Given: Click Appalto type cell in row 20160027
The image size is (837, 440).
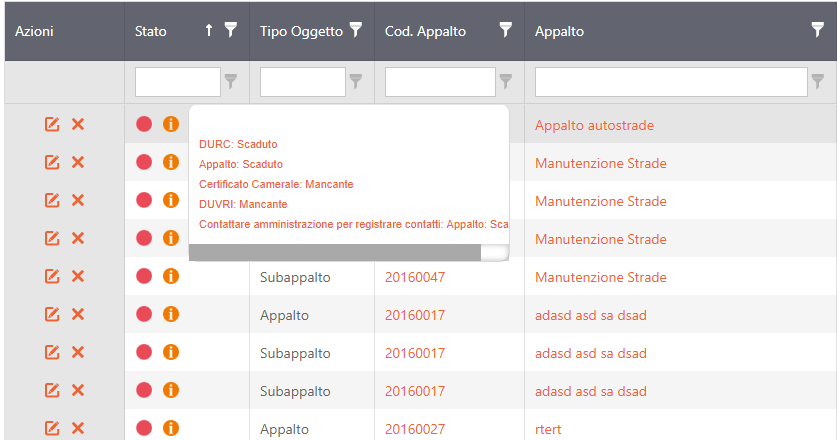Looking at the screenshot, I should pyautogui.click(x=285, y=429).
